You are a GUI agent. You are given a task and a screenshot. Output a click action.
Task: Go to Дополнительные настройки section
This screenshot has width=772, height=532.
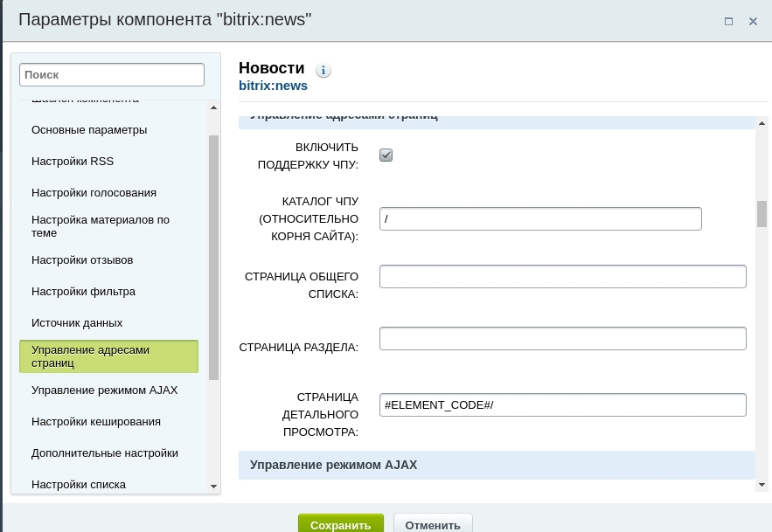coord(105,453)
